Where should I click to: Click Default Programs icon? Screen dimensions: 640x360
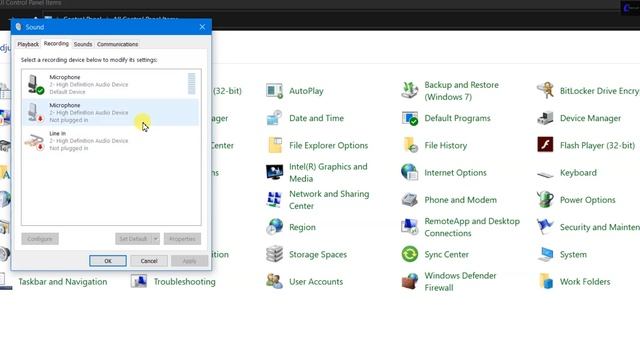point(409,118)
